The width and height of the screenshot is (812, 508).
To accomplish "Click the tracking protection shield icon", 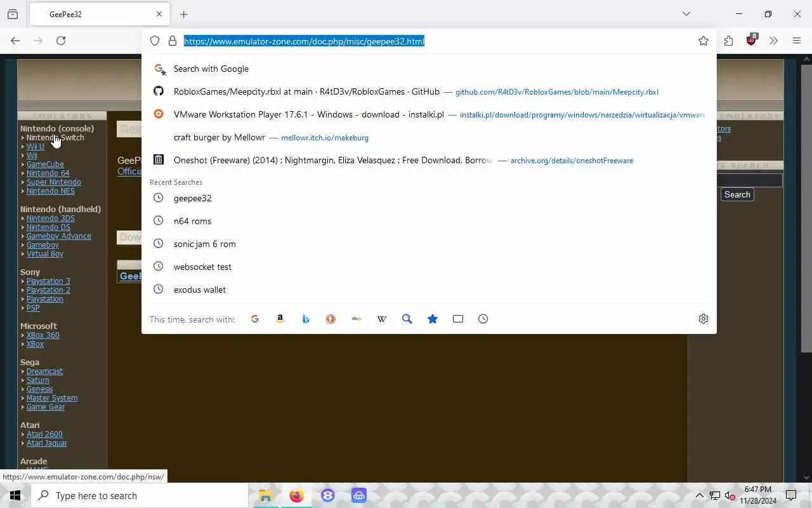I will tap(155, 41).
